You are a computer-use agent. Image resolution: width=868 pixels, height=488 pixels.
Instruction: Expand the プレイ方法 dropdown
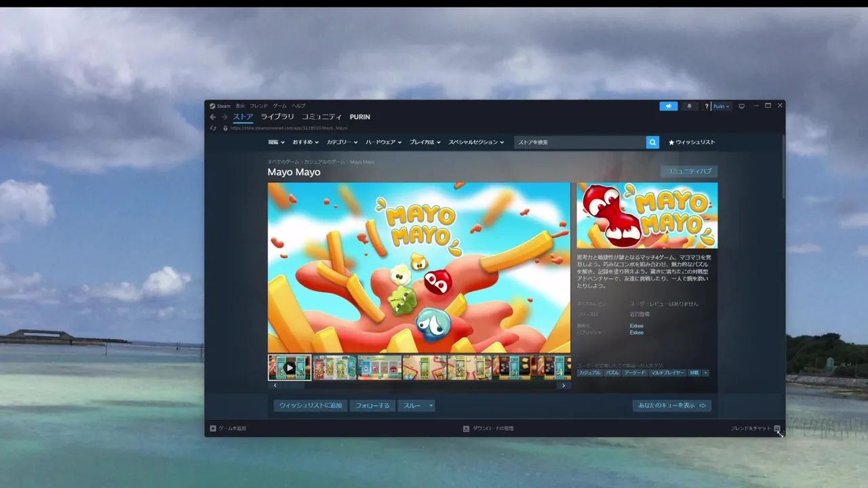pyautogui.click(x=425, y=142)
